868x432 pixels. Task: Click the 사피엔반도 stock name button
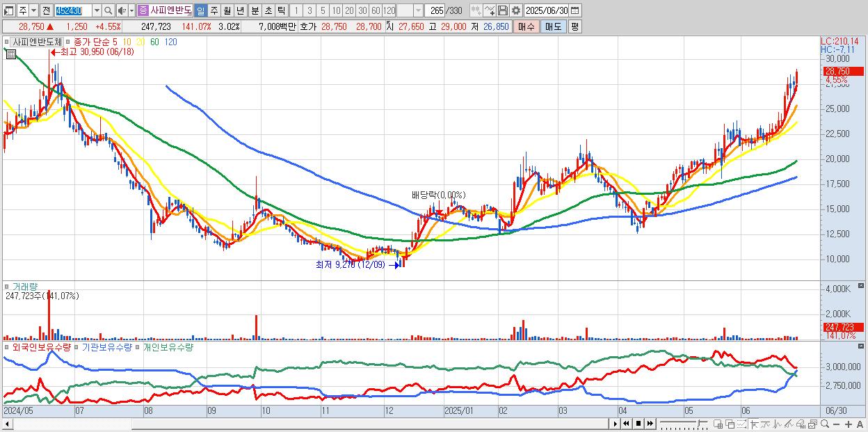[x=171, y=10]
